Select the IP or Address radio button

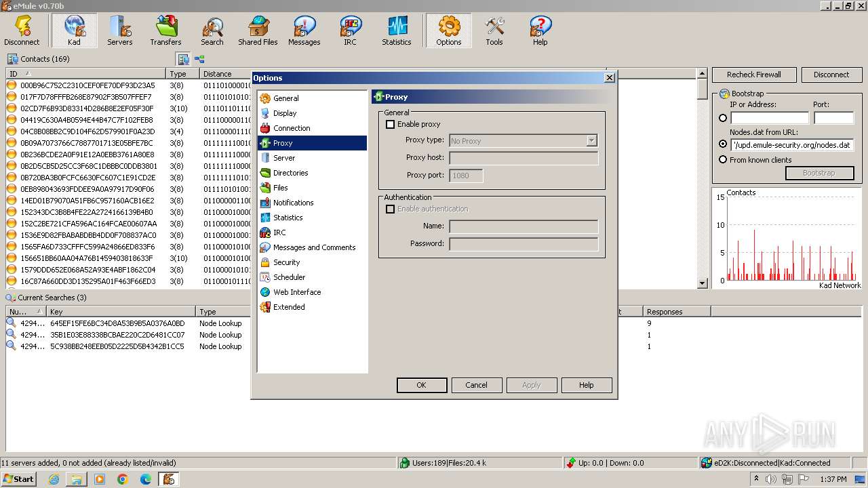point(723,118)
